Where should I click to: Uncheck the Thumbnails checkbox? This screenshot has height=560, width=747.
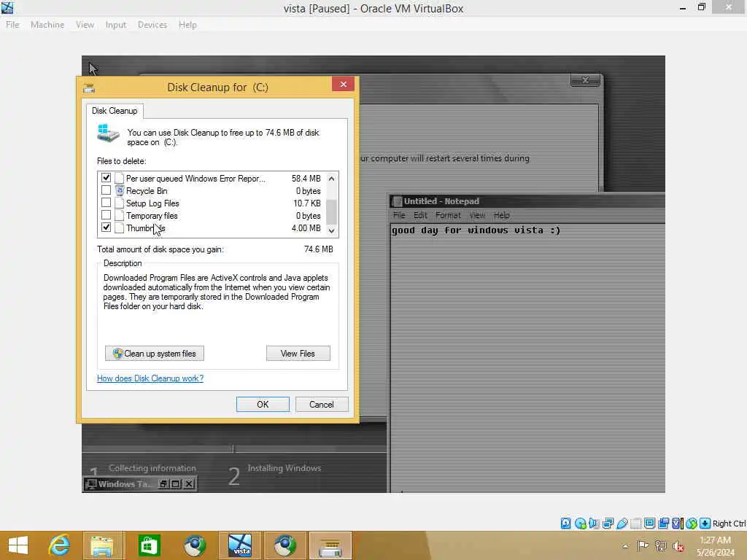point(107,227)
